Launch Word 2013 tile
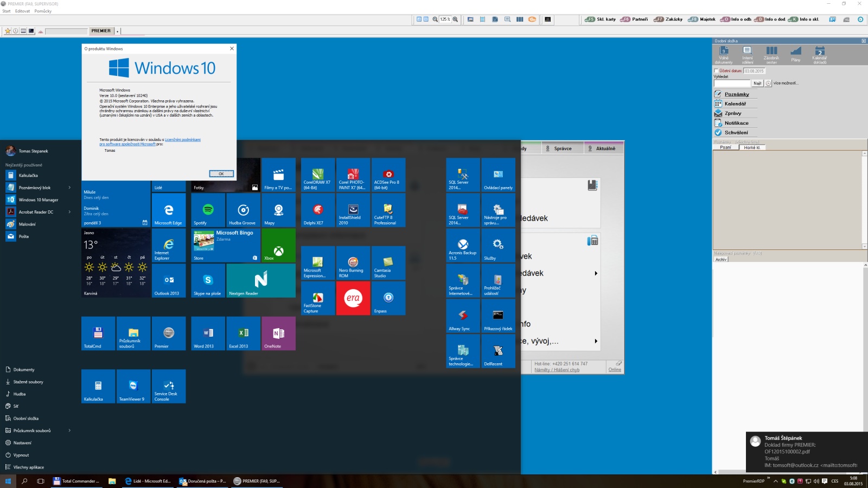The width and height of the screenshot is (868, 488). pos(208,333)
